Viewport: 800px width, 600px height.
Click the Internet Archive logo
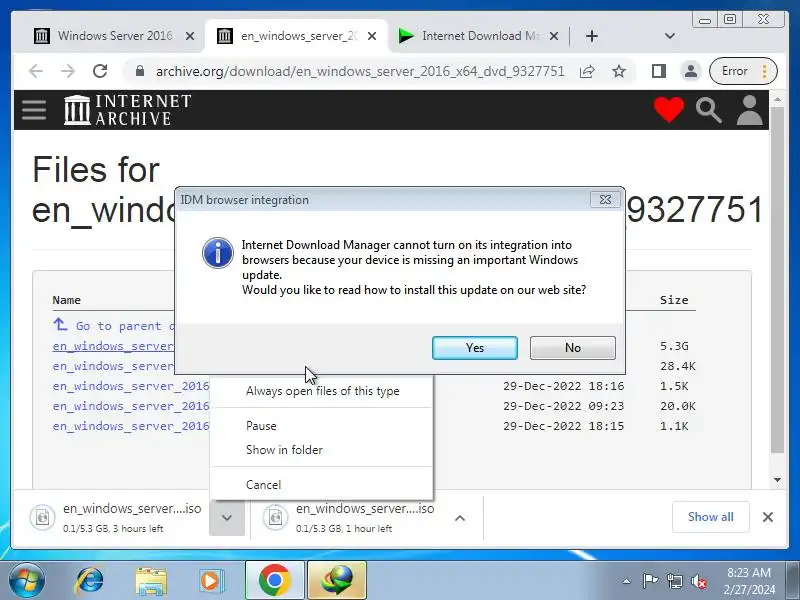pyautogui.click(x=128, y=110)
